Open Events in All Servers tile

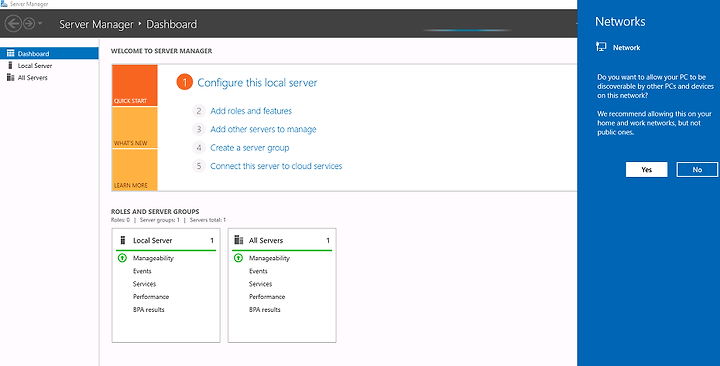coord(259,271)
